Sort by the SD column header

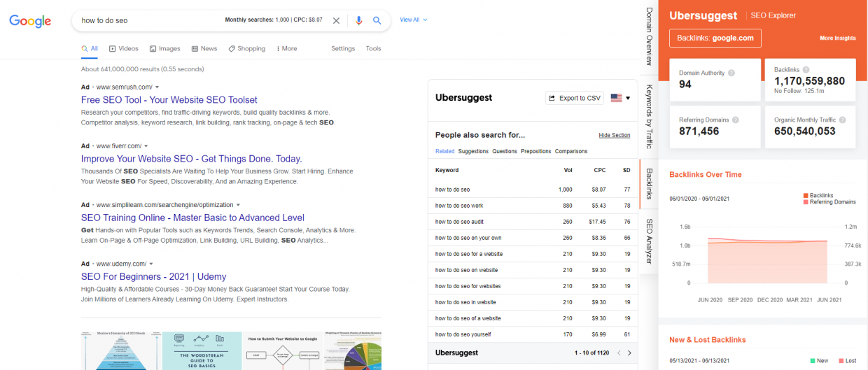pyautogui.click(x=626, y=170)
